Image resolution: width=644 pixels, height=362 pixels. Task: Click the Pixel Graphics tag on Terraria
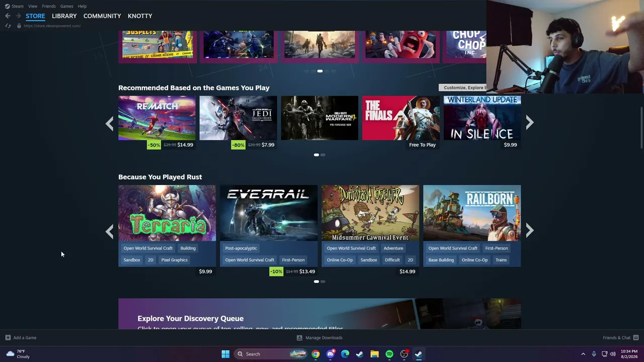coord(175,260)
